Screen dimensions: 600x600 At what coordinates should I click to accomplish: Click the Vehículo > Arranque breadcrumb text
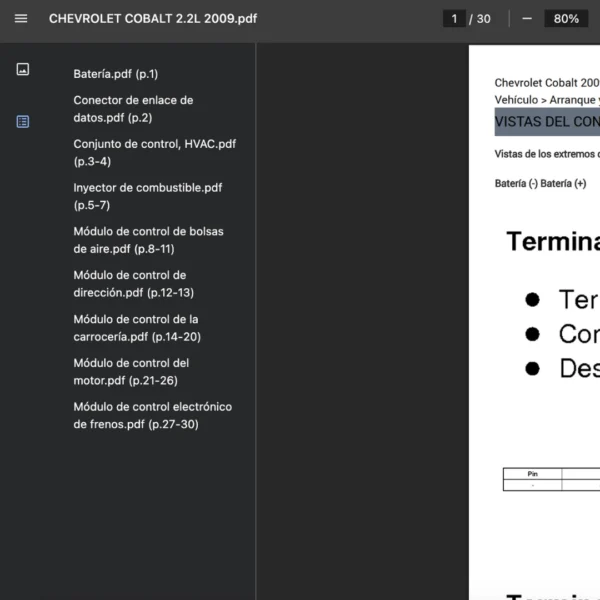pyautogui.click(x=547, y=100)
